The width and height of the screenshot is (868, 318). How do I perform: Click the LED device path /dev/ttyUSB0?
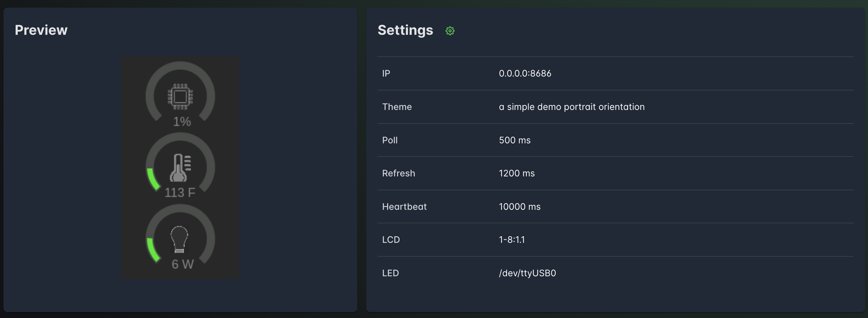(x=527, y=273)
